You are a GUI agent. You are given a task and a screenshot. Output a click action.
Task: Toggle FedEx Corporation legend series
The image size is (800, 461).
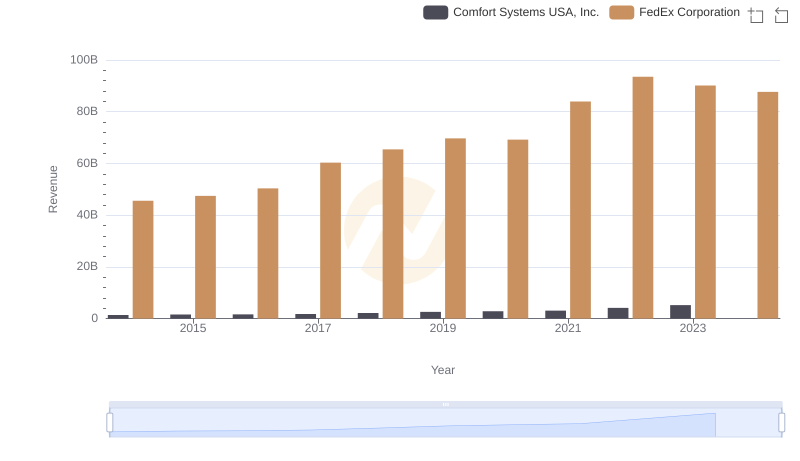pyautogui.click(x=674, y=12)
